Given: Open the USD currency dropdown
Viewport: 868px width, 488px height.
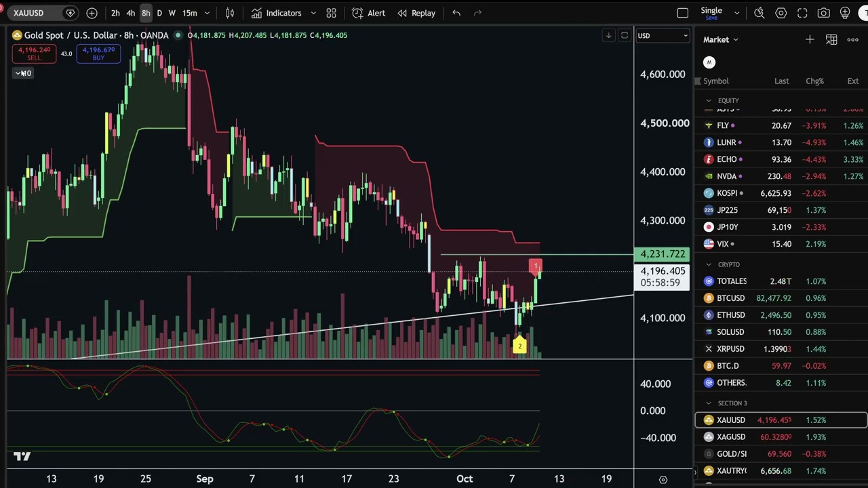Looking at the screenshot, I should click(663, 35).
